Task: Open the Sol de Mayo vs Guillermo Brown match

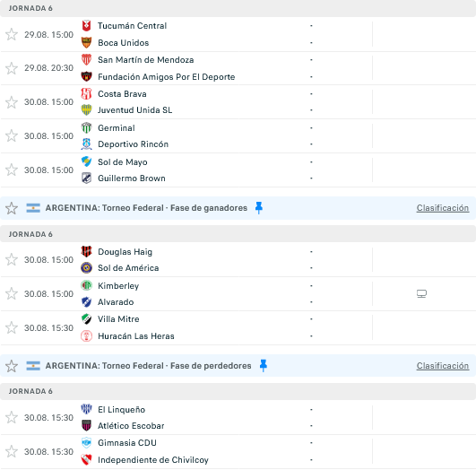Action: pos(238,170)
